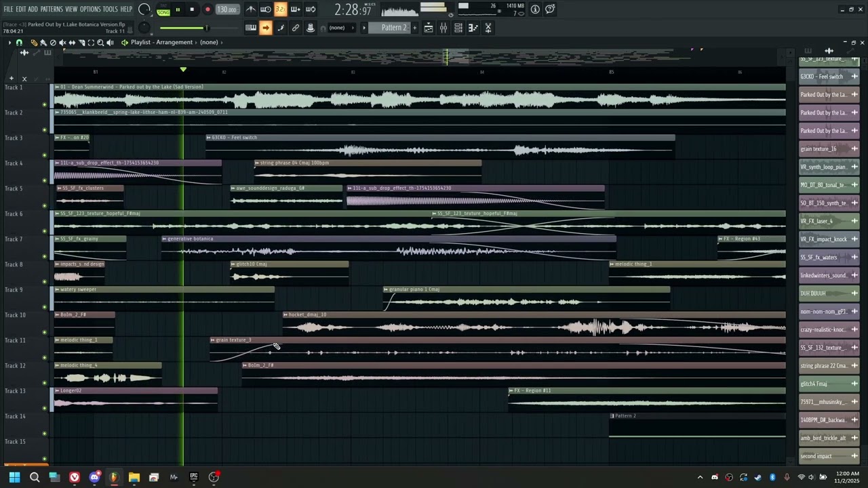Click the main time display 2:28:97
The width and height of the screenshot is (868, 488).
pyautogui.click(x=353, y=10)
